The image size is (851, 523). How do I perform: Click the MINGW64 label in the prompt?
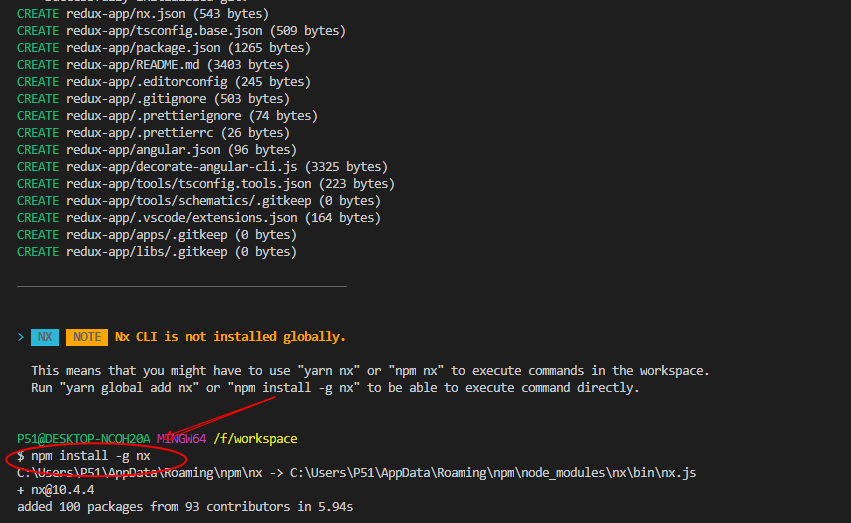(181, 439)
